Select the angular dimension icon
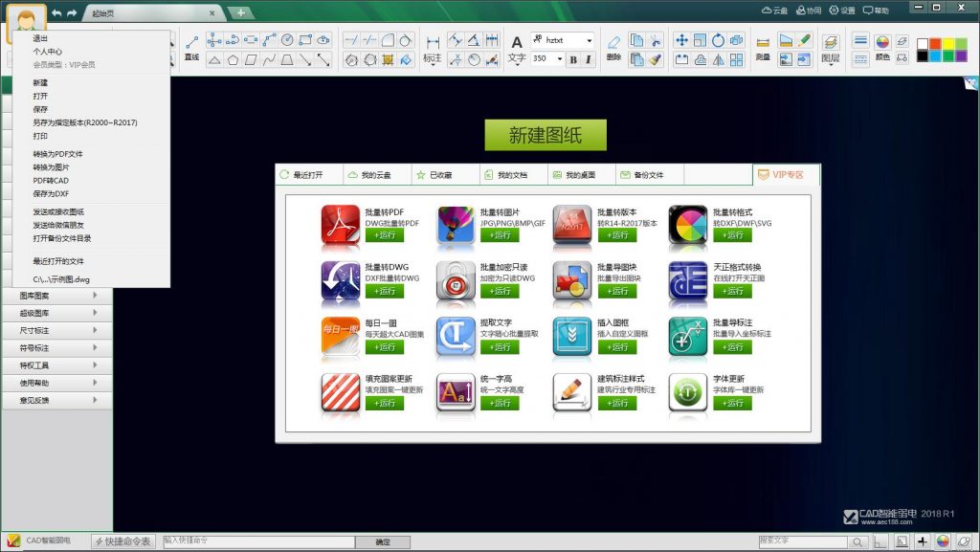This screenshot has width=980, height=552. pos(474,40)
